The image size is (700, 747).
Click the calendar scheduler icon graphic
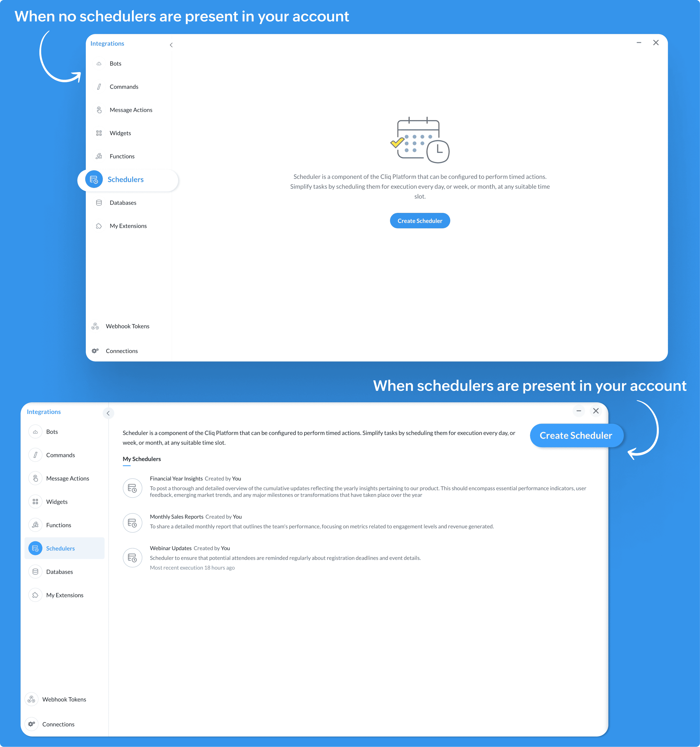coord(420,140)
